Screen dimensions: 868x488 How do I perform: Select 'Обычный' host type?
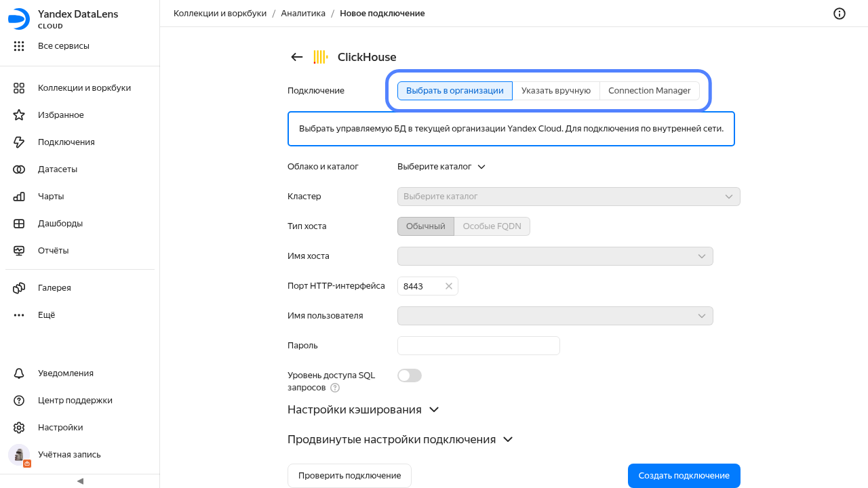[x=426, y=226]
